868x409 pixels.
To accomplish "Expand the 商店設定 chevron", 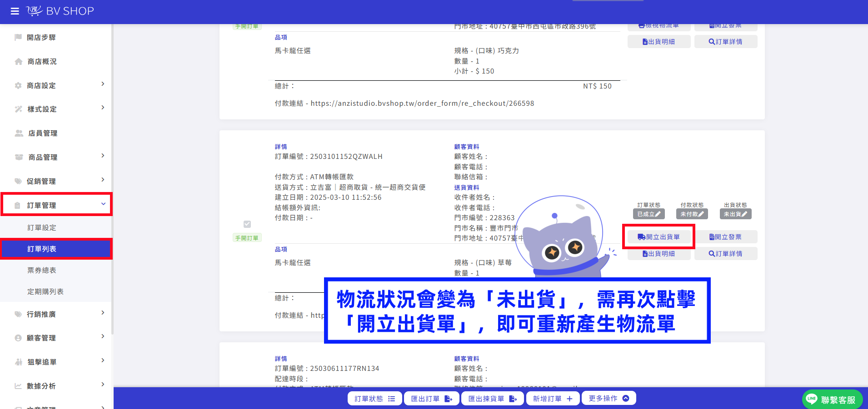I will coord(103,84).
